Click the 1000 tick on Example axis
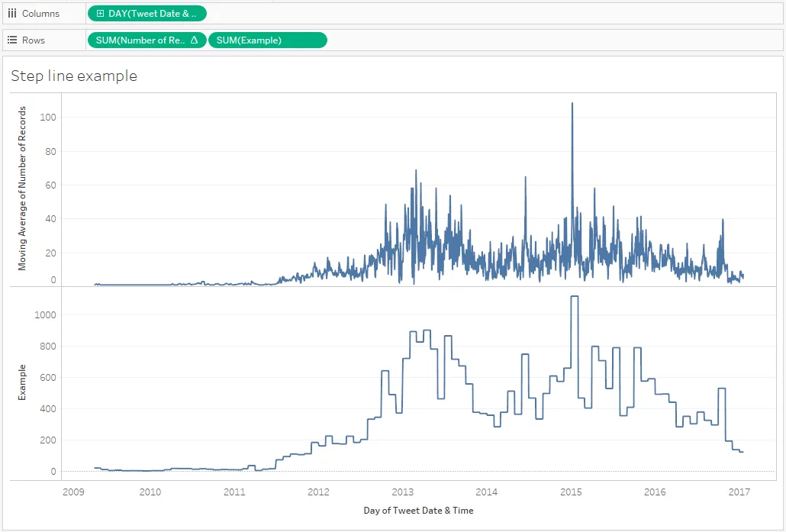Image resolution: width=786 pixels, height=532 pixels. (x=45, y=315)
